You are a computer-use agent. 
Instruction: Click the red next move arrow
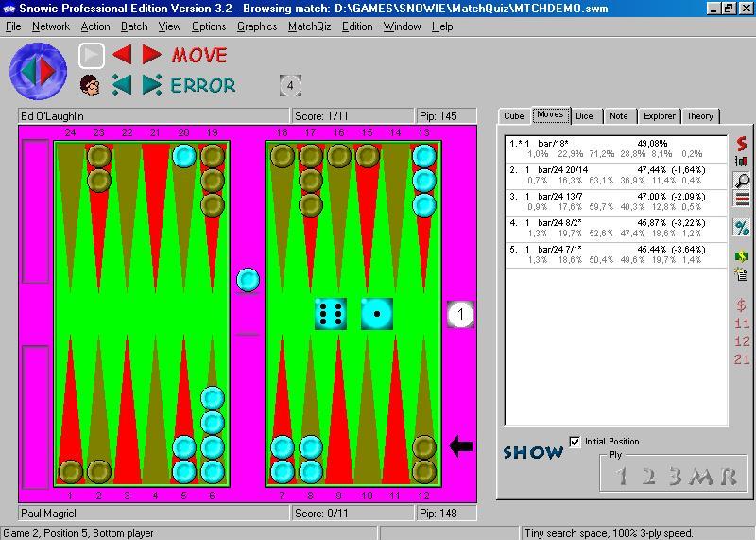[x=151, y=55]
